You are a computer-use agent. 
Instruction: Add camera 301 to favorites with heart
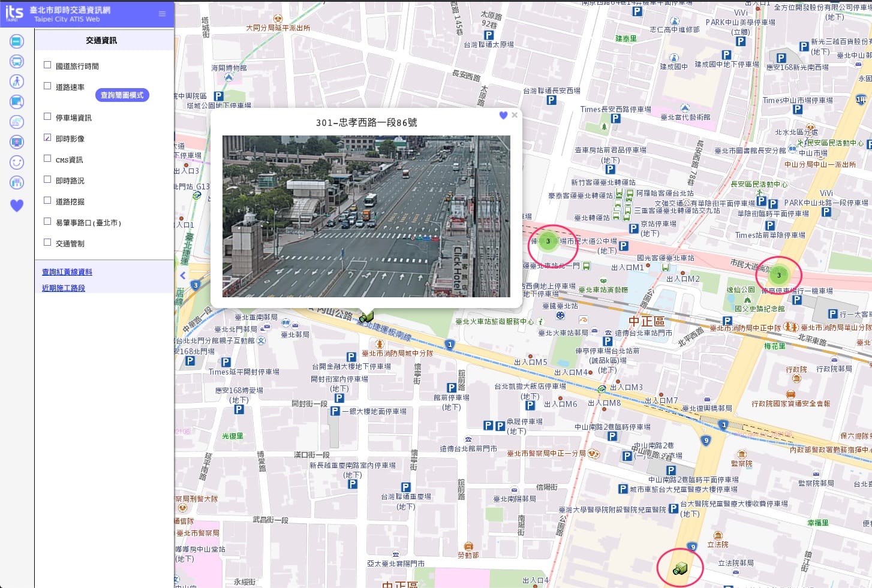point(503,115)
